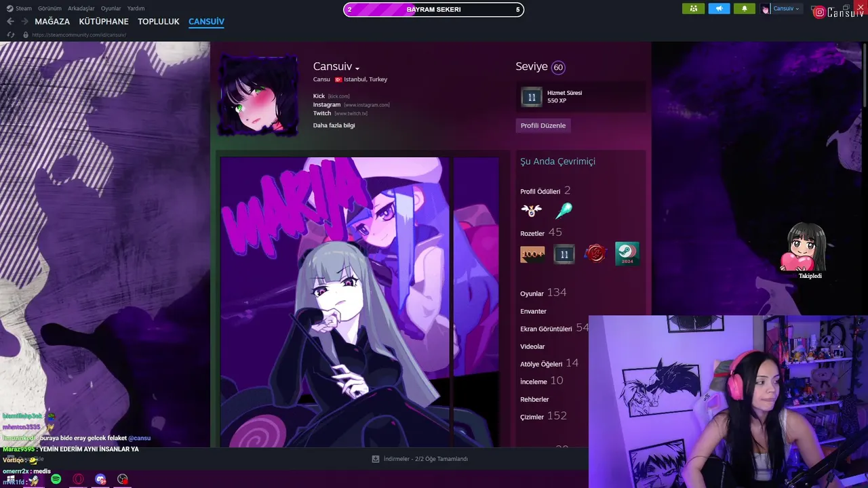Open the Atölye Öğeleri link
The height and width of the screenshot is (488, 868).
[x=541, y=364]
